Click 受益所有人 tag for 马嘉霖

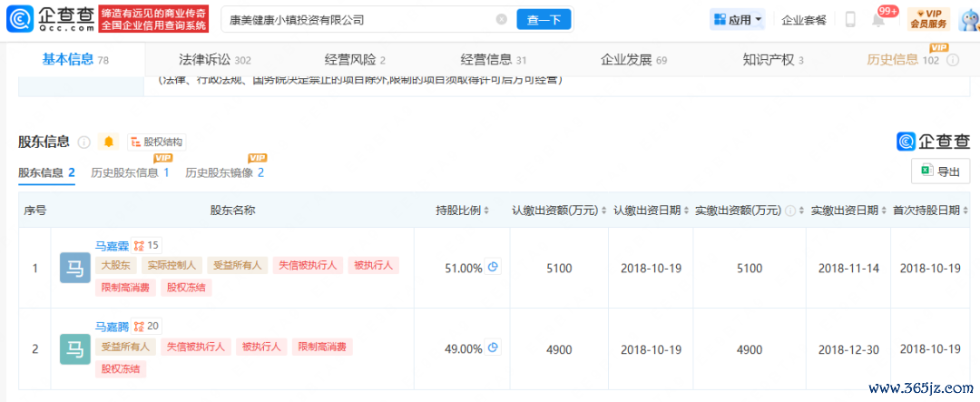pyautogui.click(x=237, y=265)
